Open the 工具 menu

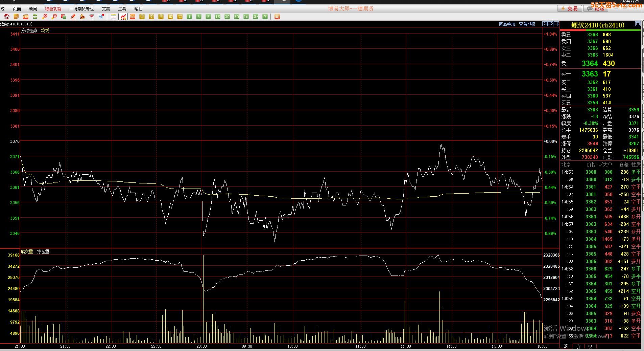pyautogui.click(x=122, y=9)
